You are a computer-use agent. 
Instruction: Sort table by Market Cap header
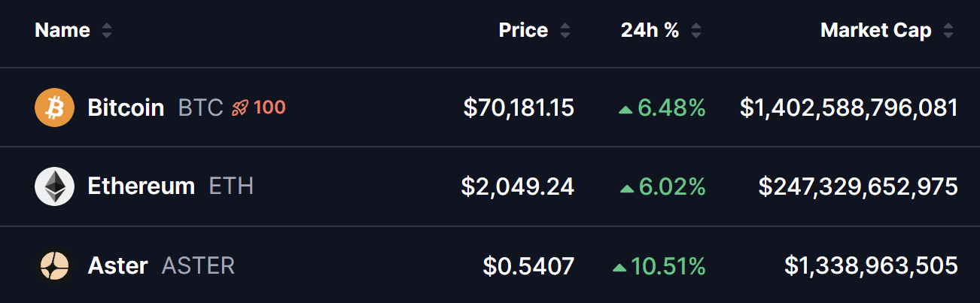click(x=876, y=31)
